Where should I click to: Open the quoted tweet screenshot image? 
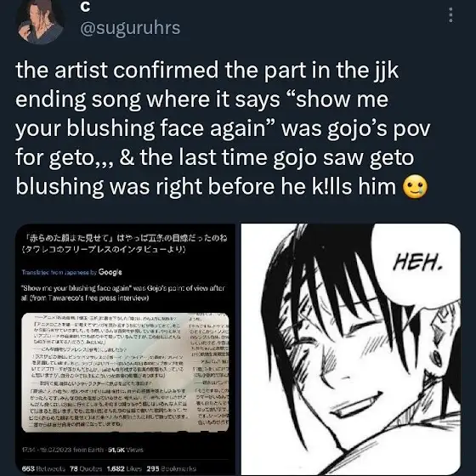pos(125,349)
